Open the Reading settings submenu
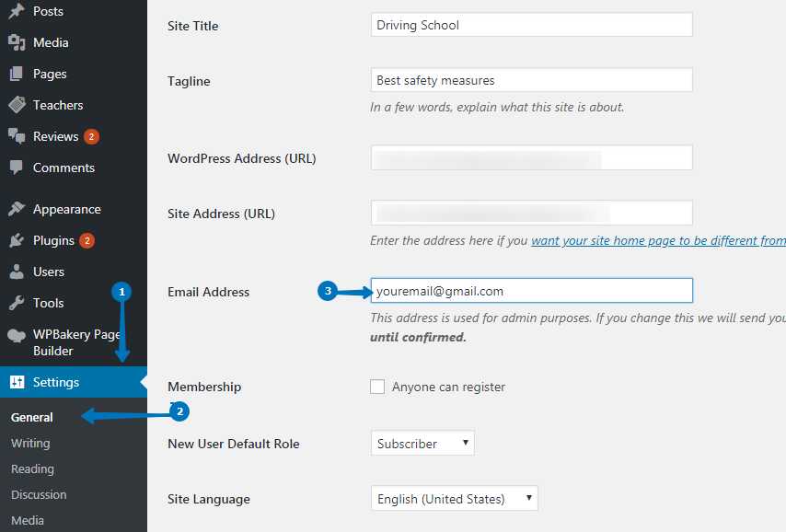786x532 pixels. tap(32, 468)
